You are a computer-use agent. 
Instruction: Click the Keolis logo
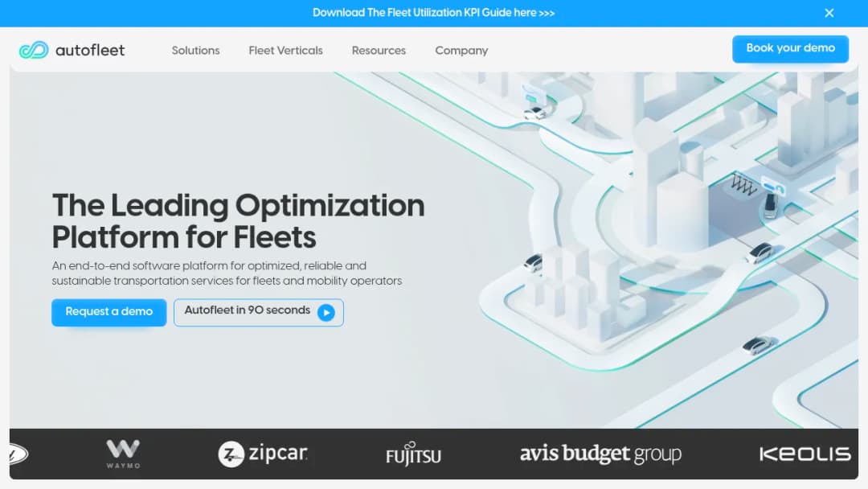coord(805,454)
